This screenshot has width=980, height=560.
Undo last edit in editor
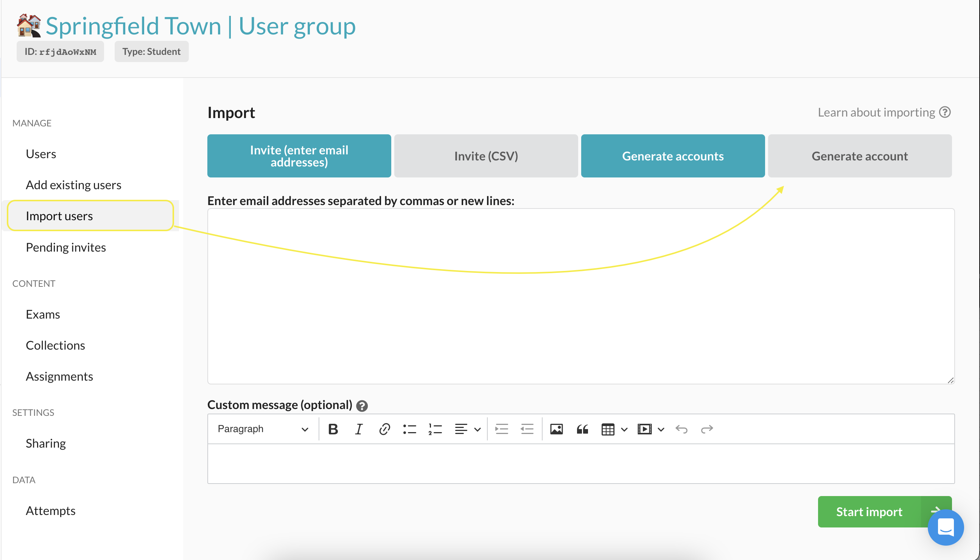681,429
